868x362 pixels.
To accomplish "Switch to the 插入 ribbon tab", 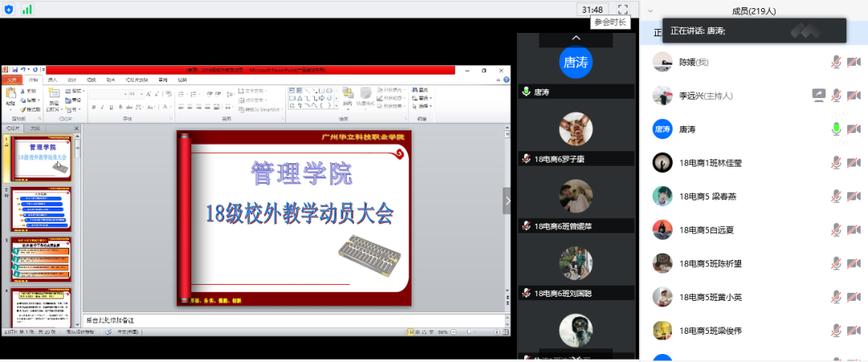I will (x=52, y=80).
